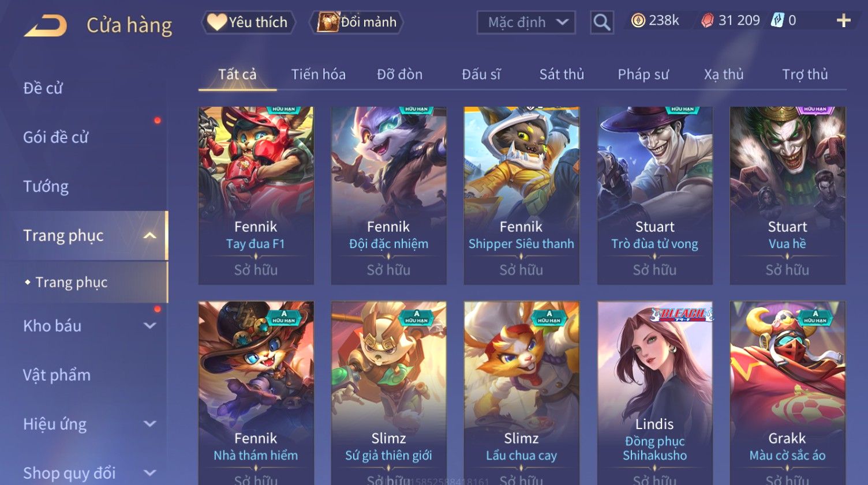Open the Tướng sidebar menu
The height and width of the screenshot is (485, 868).
pyautogui.click(x=46, y=186)
